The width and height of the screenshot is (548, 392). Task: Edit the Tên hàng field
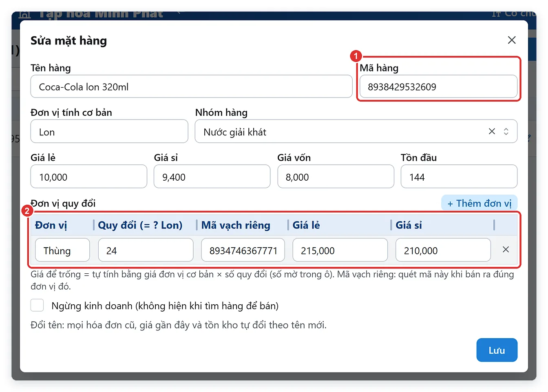pos(191,86)
